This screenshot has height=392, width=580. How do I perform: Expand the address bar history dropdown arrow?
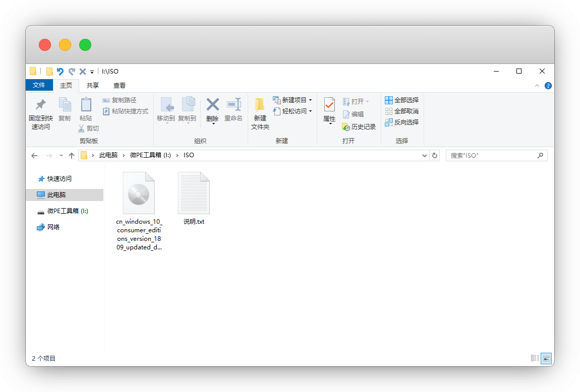click(425, 156)
